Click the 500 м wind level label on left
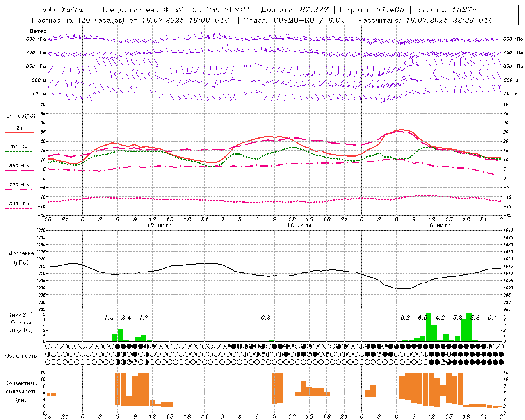The width and height of the screenshot is (525, 420). point(39,80)
